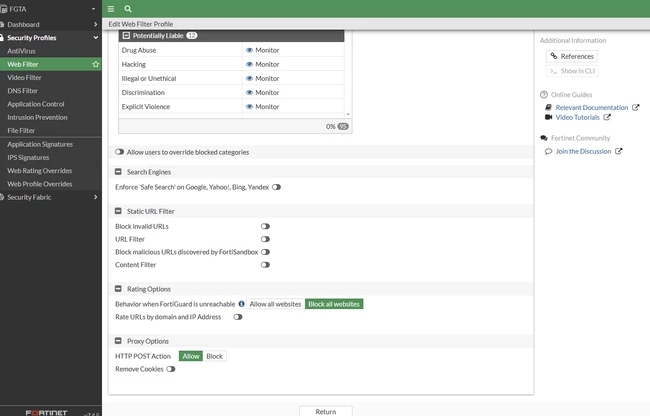
Task: Open Join the Discussion link
Action: (x=583, y=151)
